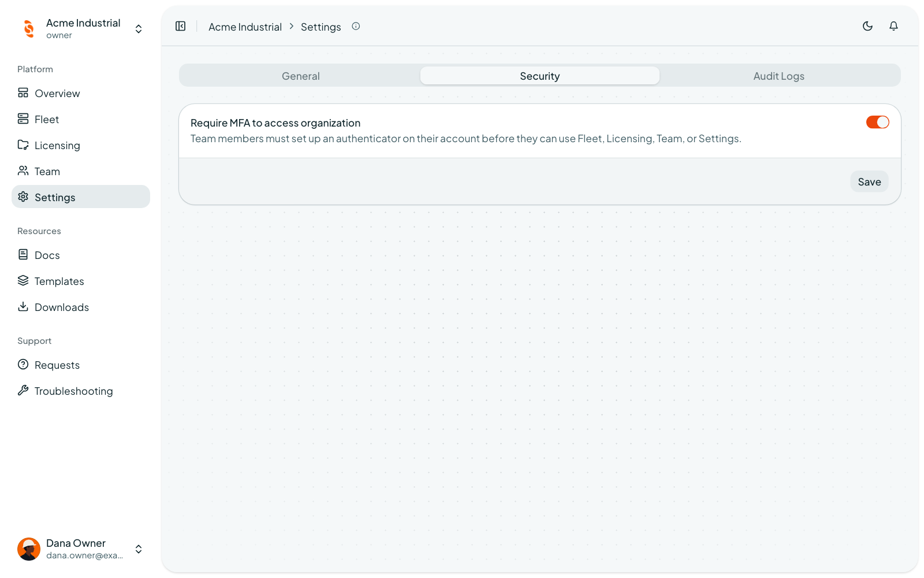Toggle dark mode with the moon icon
Viewport: 924px width, 578px height.
click(867, 26)
